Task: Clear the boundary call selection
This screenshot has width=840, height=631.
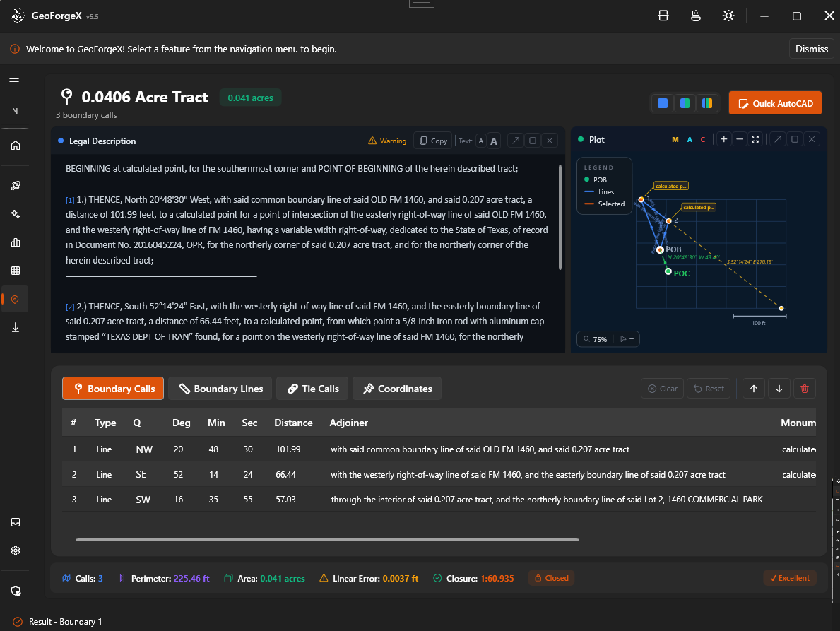Action: pos(662,389)
